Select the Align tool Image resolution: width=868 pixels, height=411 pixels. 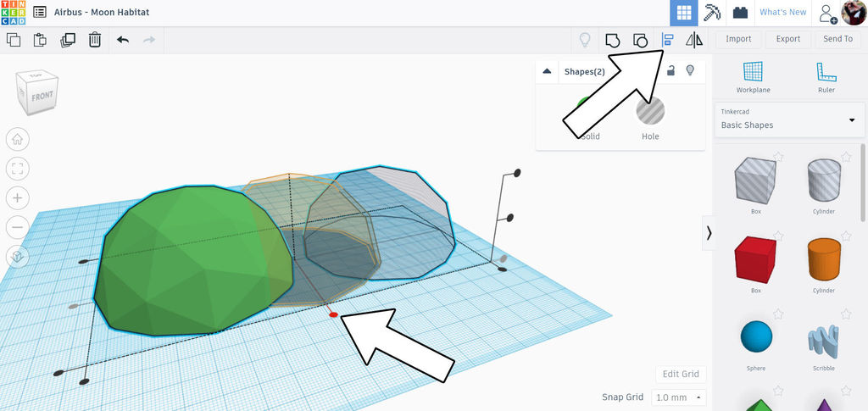click(667, 40)
